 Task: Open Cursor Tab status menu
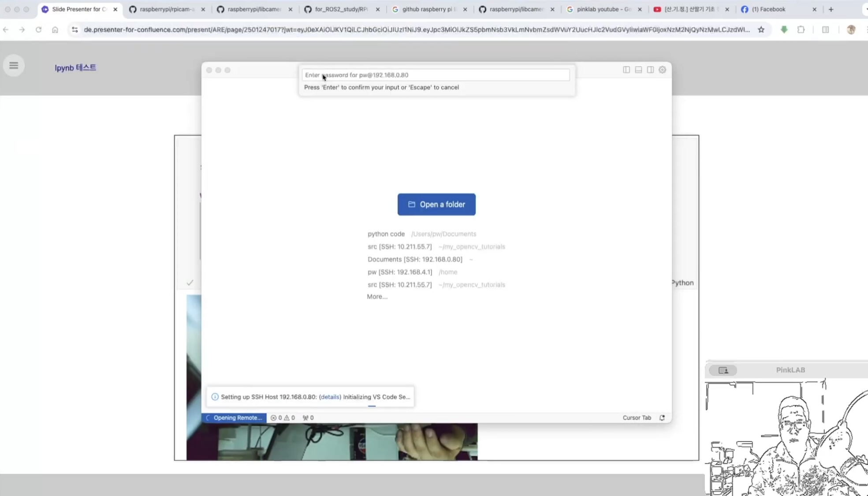[636, 418]
